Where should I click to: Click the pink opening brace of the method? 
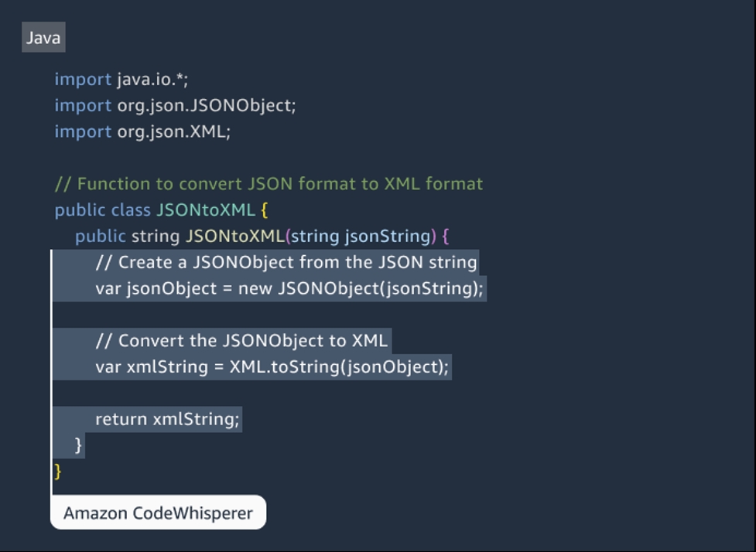446,236
